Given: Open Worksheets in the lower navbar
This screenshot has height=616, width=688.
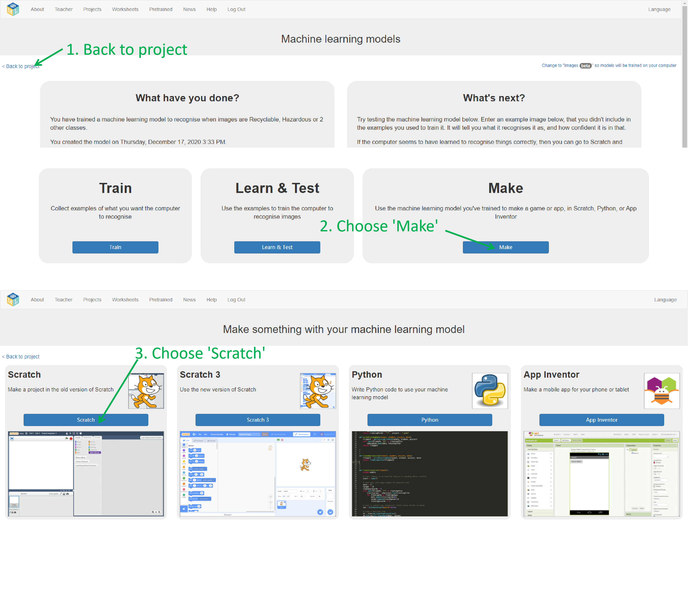Looking at the screenshot, I should pyautogui.click(x=125, y=300).
